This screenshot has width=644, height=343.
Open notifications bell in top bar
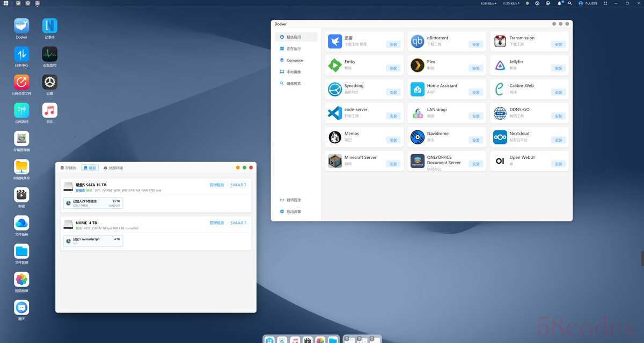560,3
